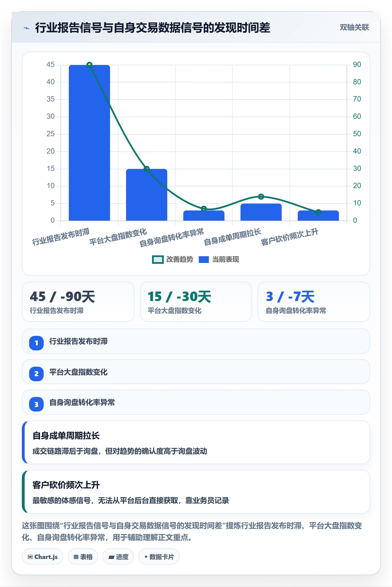392x587 pixels.
Task: Open the 客户砍价频次上升 detail card heading
Action: click(x=66, y=485)
